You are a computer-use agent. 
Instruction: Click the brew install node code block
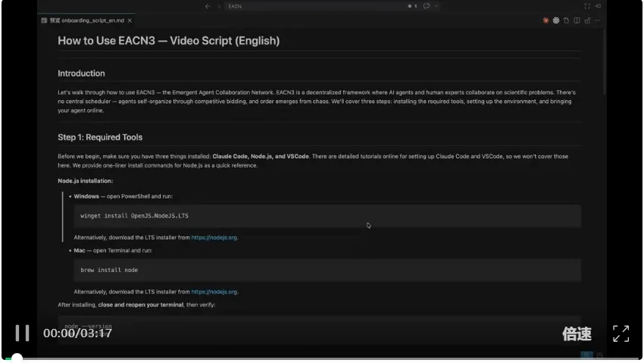(x=327, y=271)
